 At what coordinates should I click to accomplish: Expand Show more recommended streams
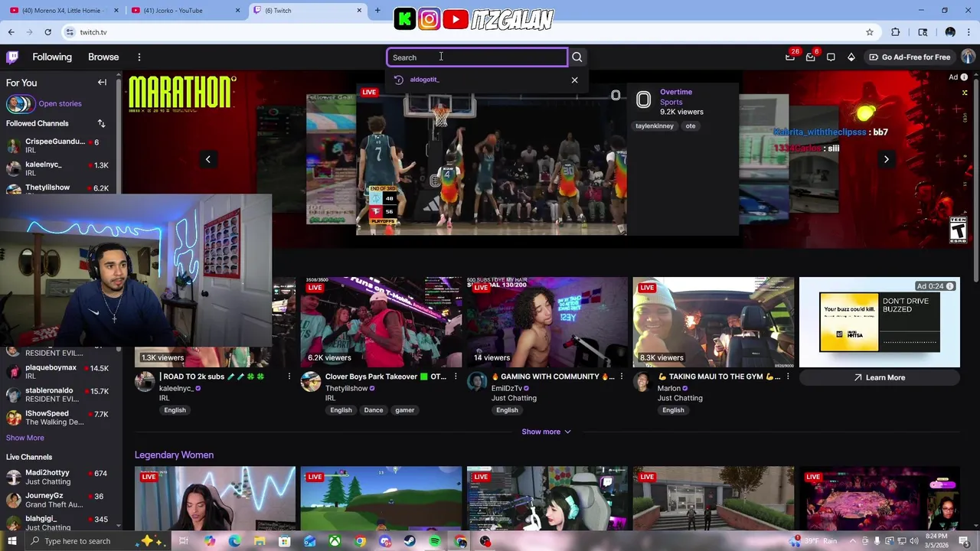pos(547,432)
